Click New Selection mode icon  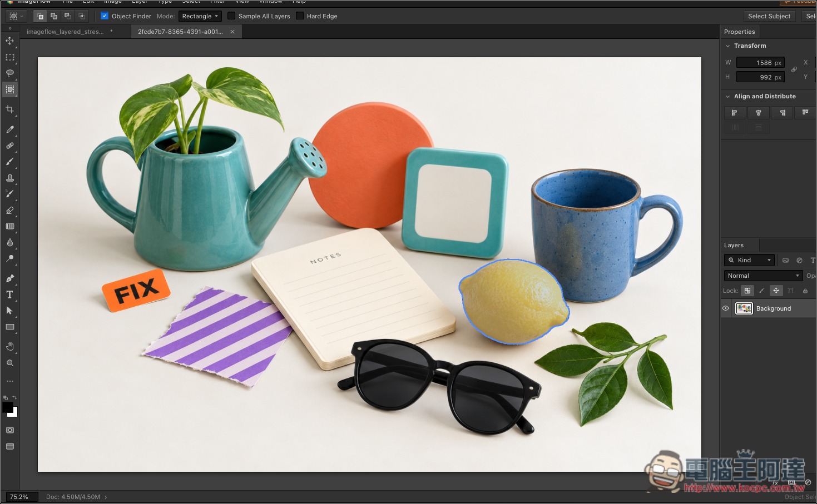click(x=40, y=16)
